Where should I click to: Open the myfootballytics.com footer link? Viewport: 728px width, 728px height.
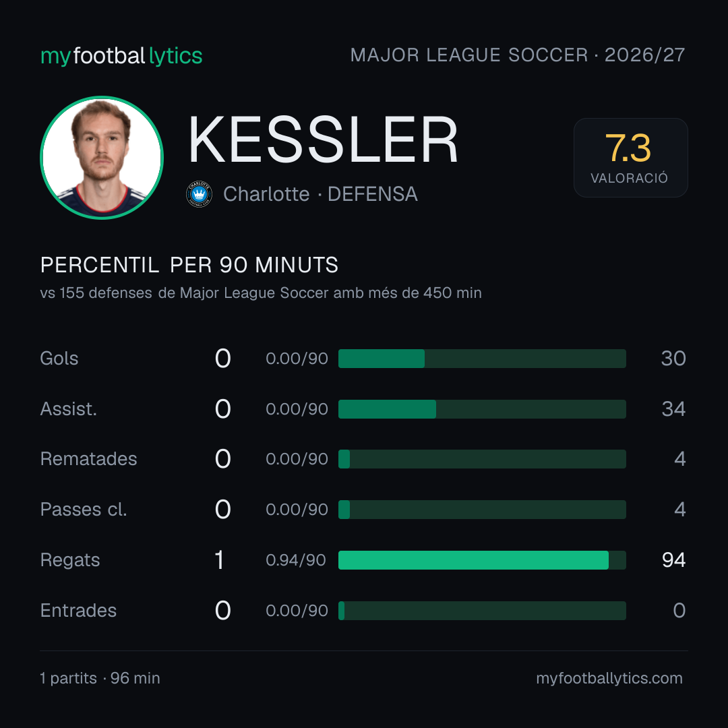(609, 678)
